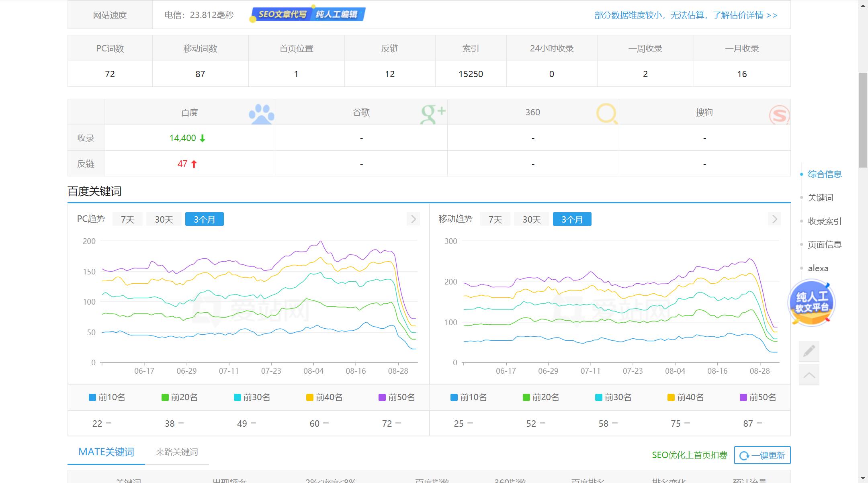The image size is (868, 483).
Task: Click Baidu 收录 value 14,400
Action: click(182, 138)
